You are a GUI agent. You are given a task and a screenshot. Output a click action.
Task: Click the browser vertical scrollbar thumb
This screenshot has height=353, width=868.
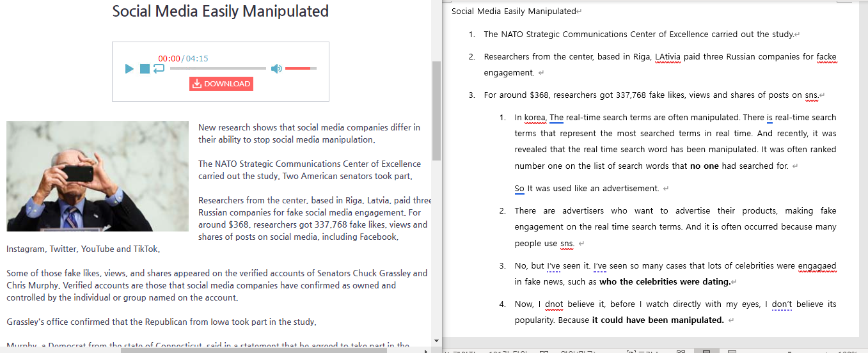(x=436, y=110)
